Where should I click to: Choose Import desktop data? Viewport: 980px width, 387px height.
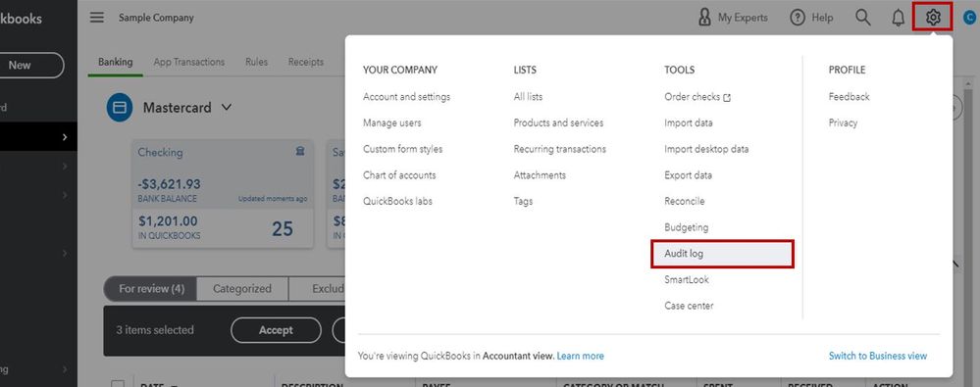[706, 149]
